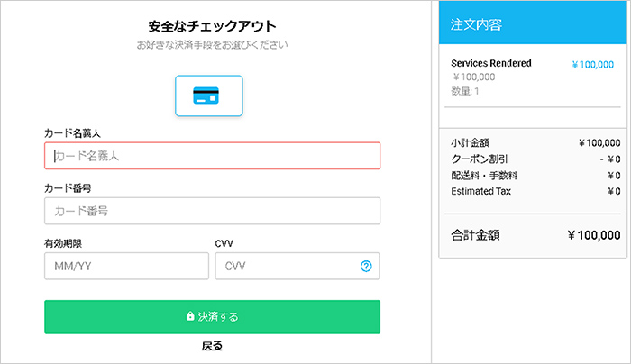Click the Services Rendered item name
631x364 pixels.
490,64
